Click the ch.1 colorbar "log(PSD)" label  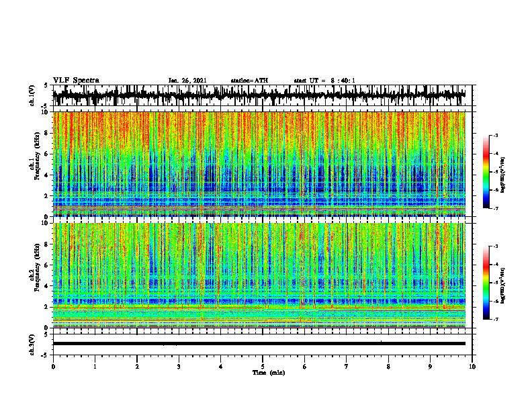[x=503, y=175]
